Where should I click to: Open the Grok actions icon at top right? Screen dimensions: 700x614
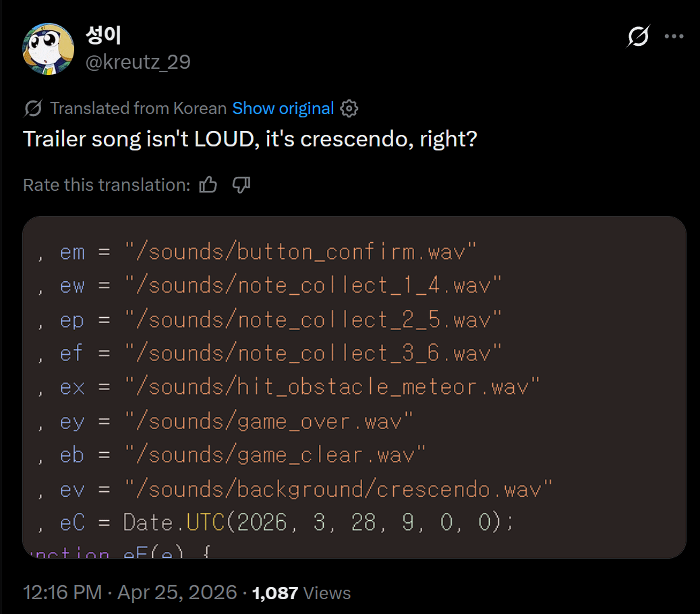pos(637,36)
